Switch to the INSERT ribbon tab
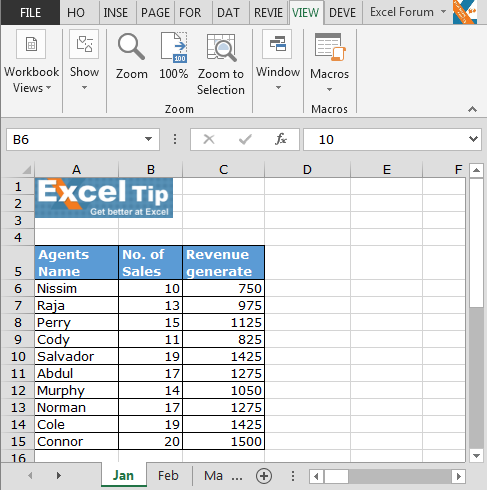Image resolution: width=487 pixels, height=490 pixels. click(116, 13)
